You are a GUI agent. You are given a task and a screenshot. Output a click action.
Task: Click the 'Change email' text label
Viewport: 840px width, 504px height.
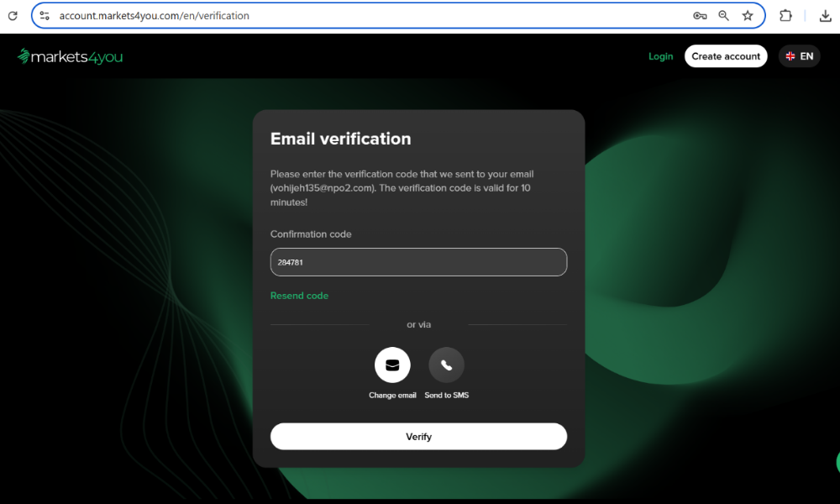[x=392, y=396]
